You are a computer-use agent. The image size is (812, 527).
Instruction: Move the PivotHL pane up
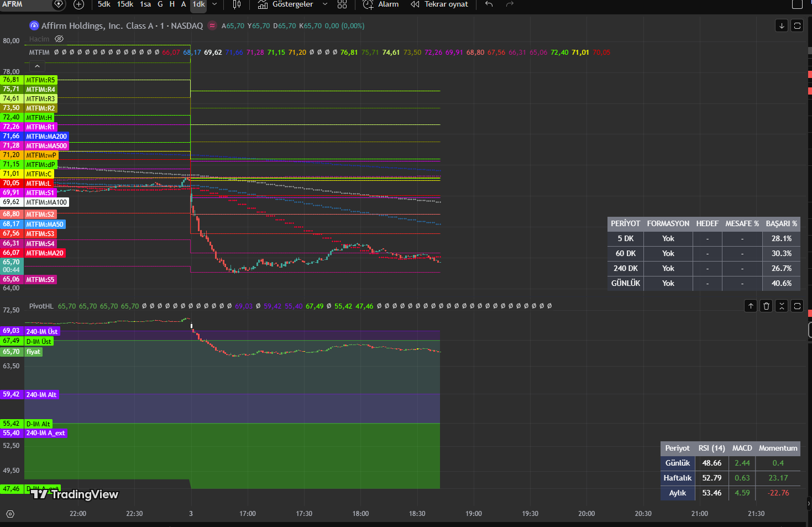[x=751, y=306]
